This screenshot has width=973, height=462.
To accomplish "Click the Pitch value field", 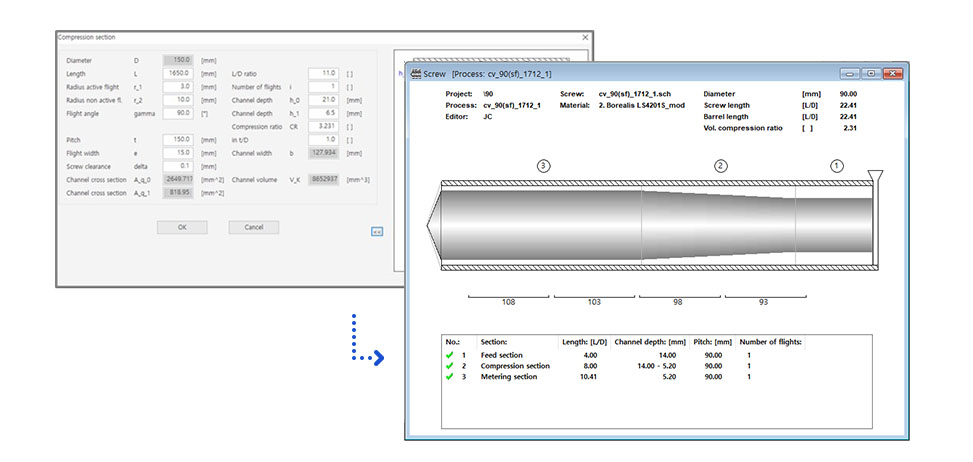I will pos(177,139).
